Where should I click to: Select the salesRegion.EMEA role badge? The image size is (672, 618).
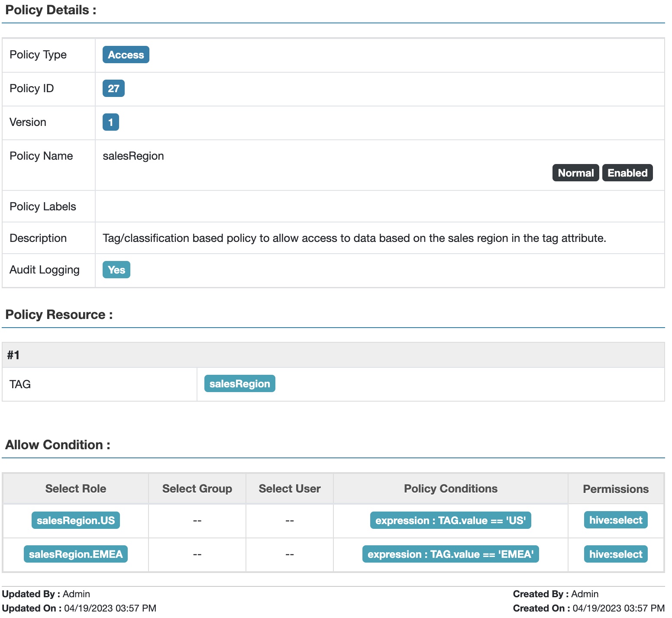(x=76, y=554)
